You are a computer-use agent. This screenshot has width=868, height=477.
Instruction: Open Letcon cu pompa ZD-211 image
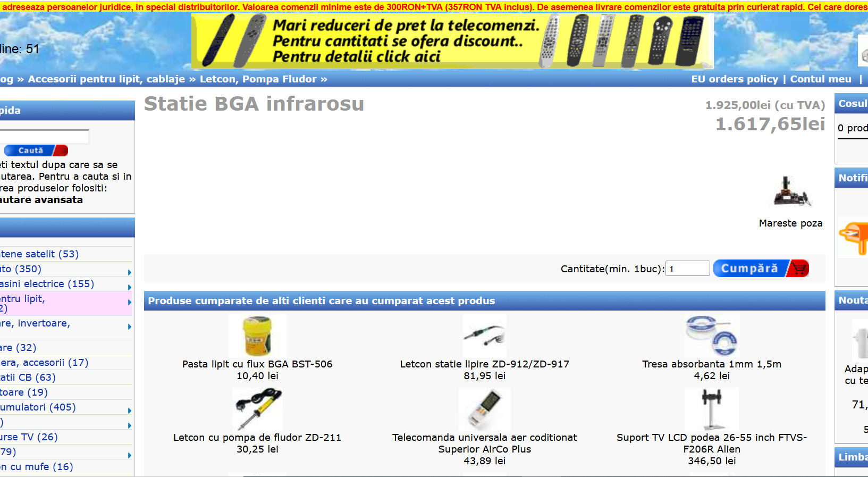coord(257,409)
